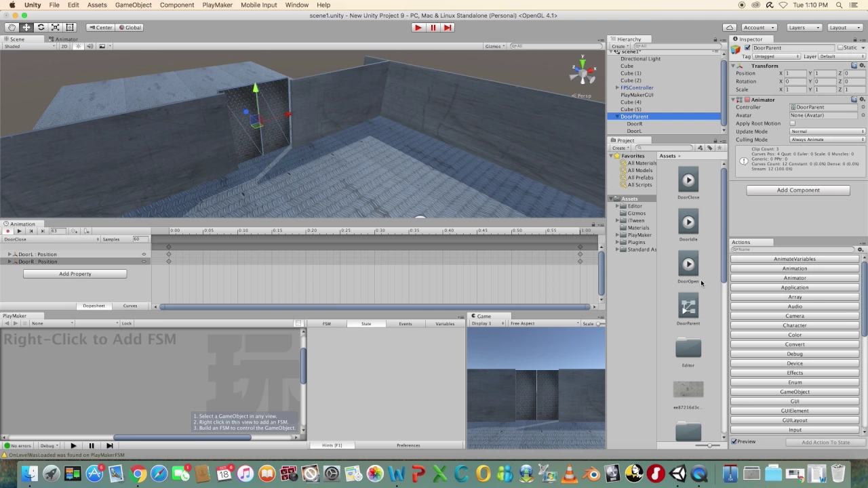This screenshot has height=488, width=868.
Task: Toggle Global coordinate space button
Action: tap(130, 27)
